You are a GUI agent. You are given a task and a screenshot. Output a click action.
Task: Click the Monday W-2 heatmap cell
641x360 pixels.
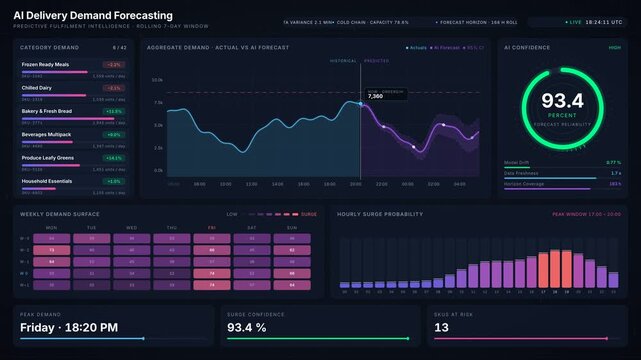pyautogui.click(x=52, y=250)
